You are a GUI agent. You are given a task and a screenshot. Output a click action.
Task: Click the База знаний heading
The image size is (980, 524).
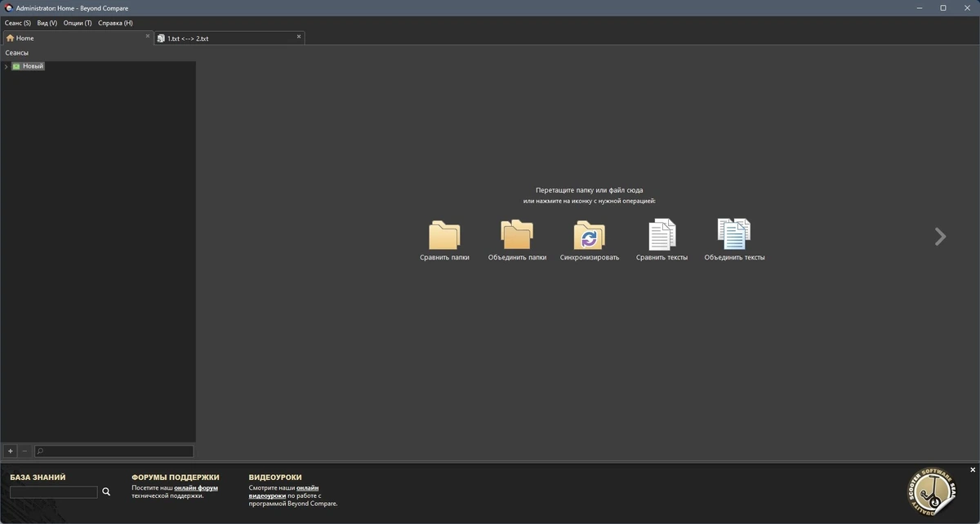point(38,477)
